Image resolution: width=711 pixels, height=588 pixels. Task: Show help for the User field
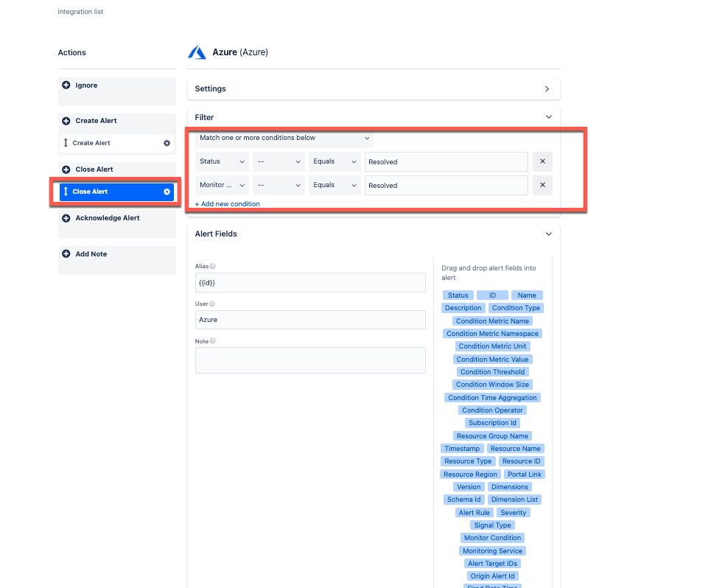tap(212, 304)
